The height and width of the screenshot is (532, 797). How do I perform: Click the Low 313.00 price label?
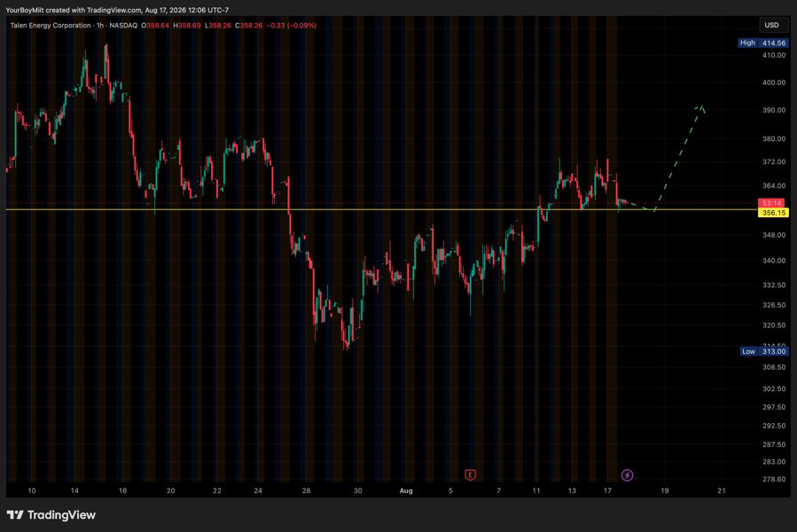(x=764, y=351)
